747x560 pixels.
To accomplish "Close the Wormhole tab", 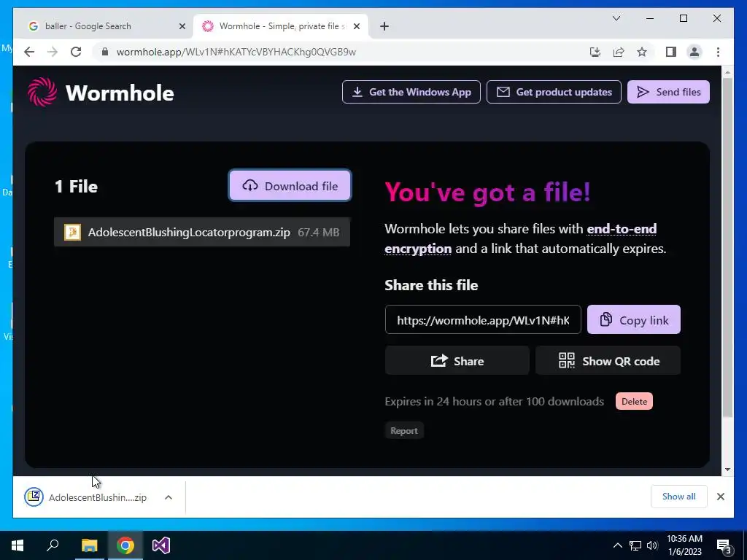I will pyautogui.click(x=356, y=26).
